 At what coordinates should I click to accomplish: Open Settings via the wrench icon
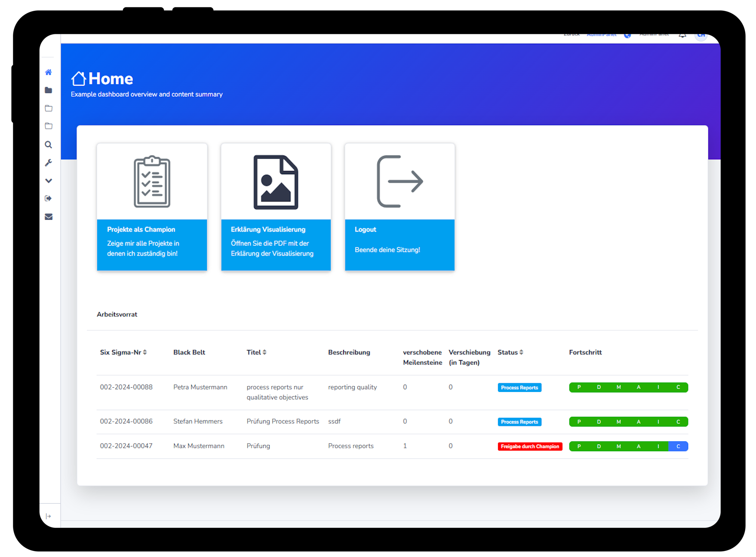point(48,162)
